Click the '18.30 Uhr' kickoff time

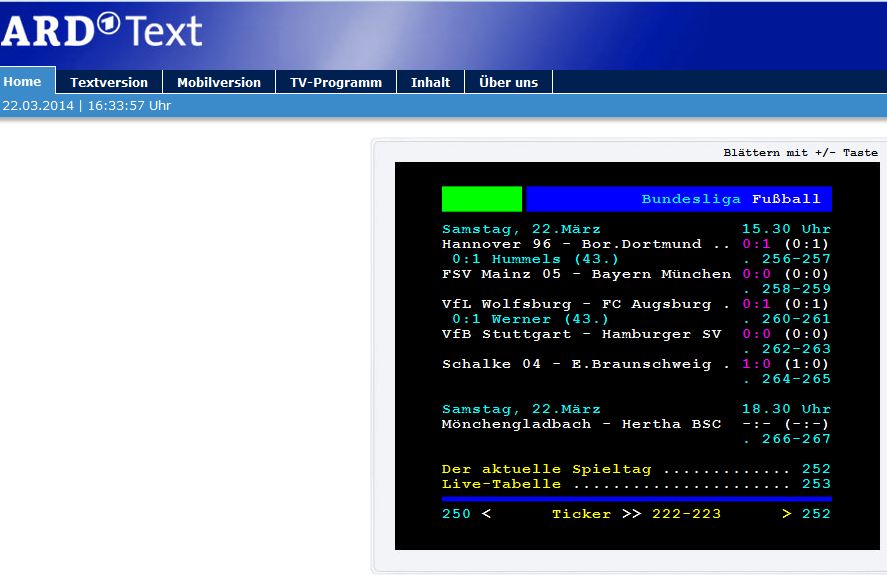(x=786, y=409)
